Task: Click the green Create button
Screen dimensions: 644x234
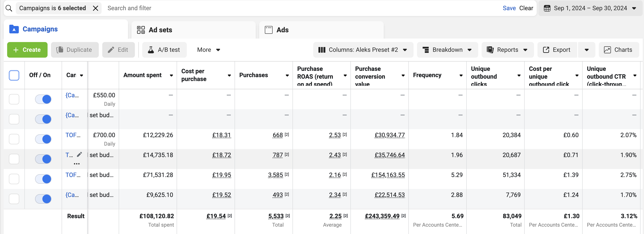Action: [27, 50]
